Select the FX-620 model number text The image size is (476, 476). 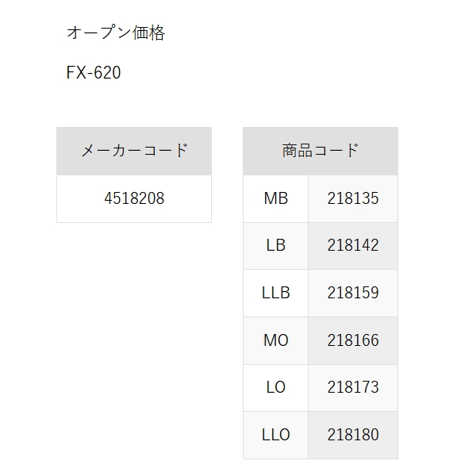click(x=94, y=74)
